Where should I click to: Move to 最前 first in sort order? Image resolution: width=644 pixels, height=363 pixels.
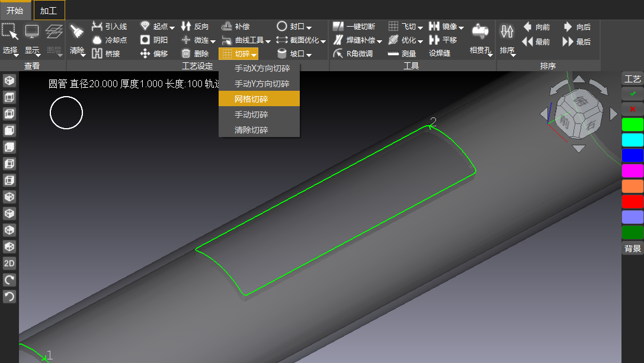pyautogui.click(x=536, y=42)
